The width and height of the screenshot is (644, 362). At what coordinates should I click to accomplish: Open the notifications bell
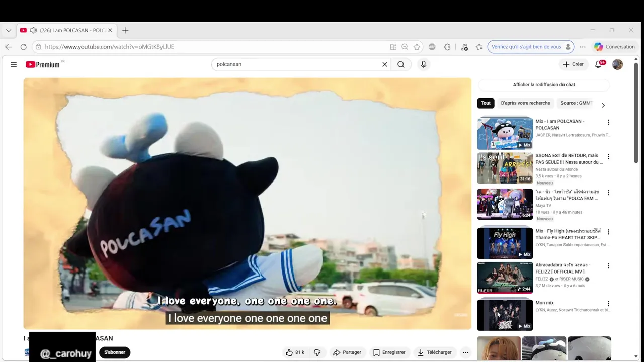598,64
